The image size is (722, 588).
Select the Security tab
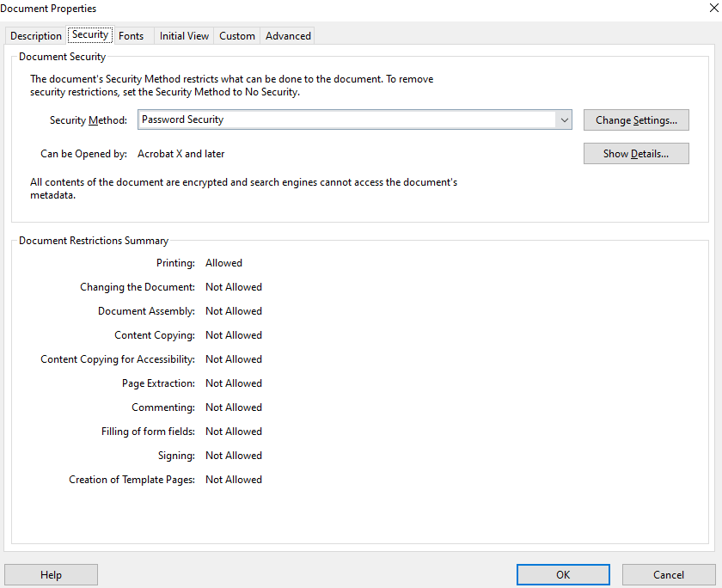90,34
